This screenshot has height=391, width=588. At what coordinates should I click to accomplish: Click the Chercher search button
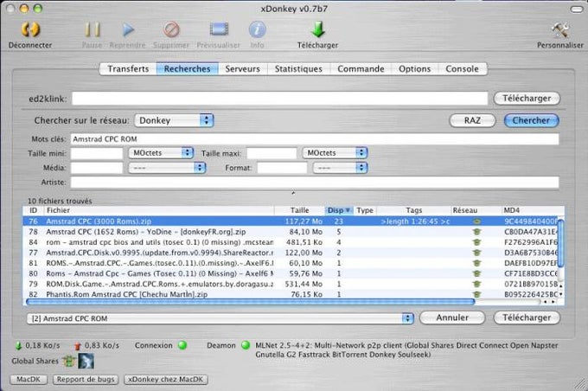click(532, 120)
